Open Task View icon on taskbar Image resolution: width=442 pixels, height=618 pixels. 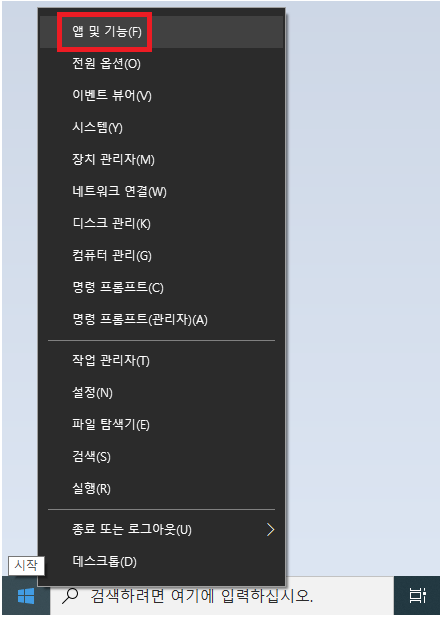[x=417, y=595]
